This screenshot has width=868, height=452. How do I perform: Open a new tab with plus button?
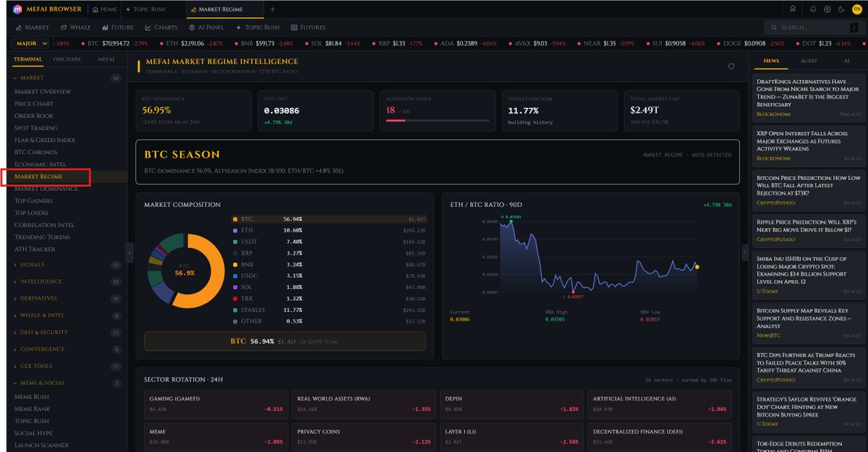coord(273,9)
